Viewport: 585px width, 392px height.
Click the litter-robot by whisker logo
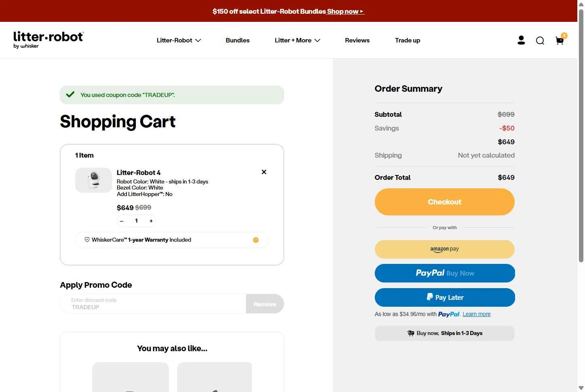coord(49,40)
